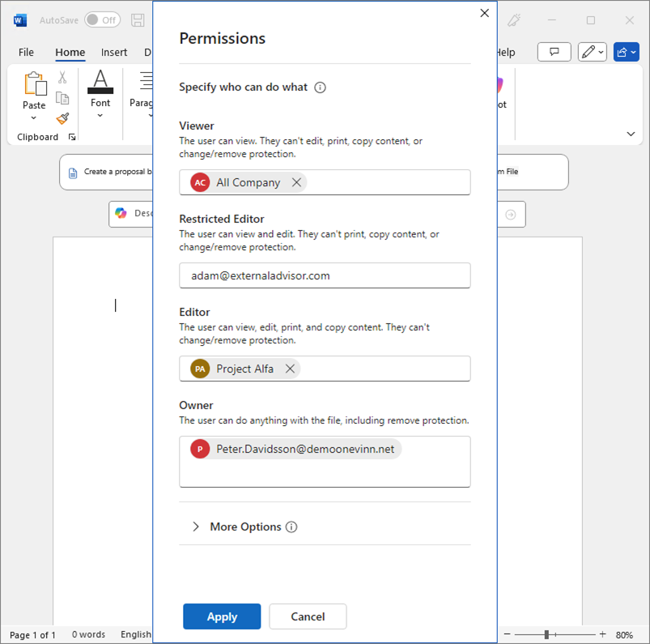The image size is (650, 644).
Task: Open the File menu
Action: (x=26, y=52)
